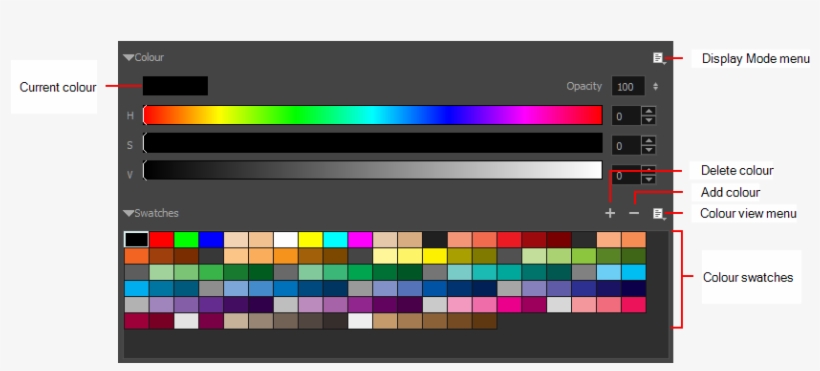820x371 pixels.
Task: Click the S saturation slider bar
Action: pyautogui.click(x=373, y=143)
